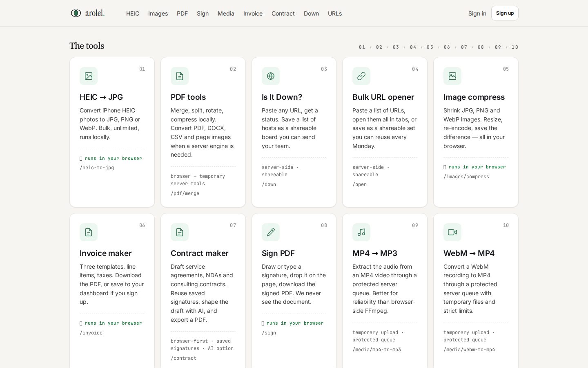Click the /contract path text
Viewport: 588px width, 368px height.
[x=183, y=358]
